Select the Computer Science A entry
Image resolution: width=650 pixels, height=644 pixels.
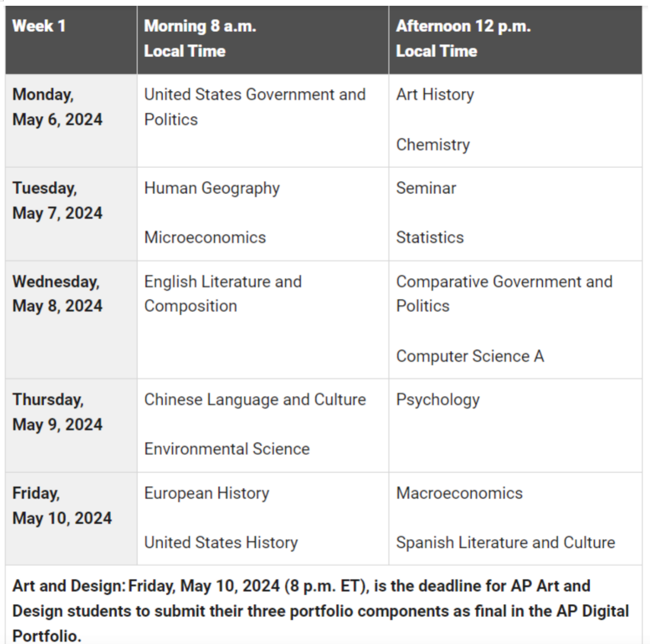click(470, 356)
